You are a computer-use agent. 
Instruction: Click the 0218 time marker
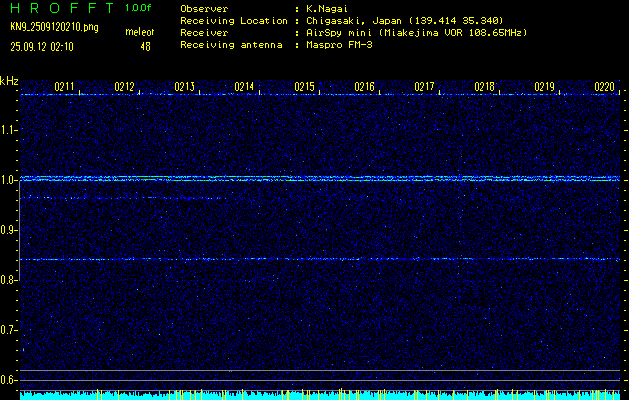tap(484, 87)
